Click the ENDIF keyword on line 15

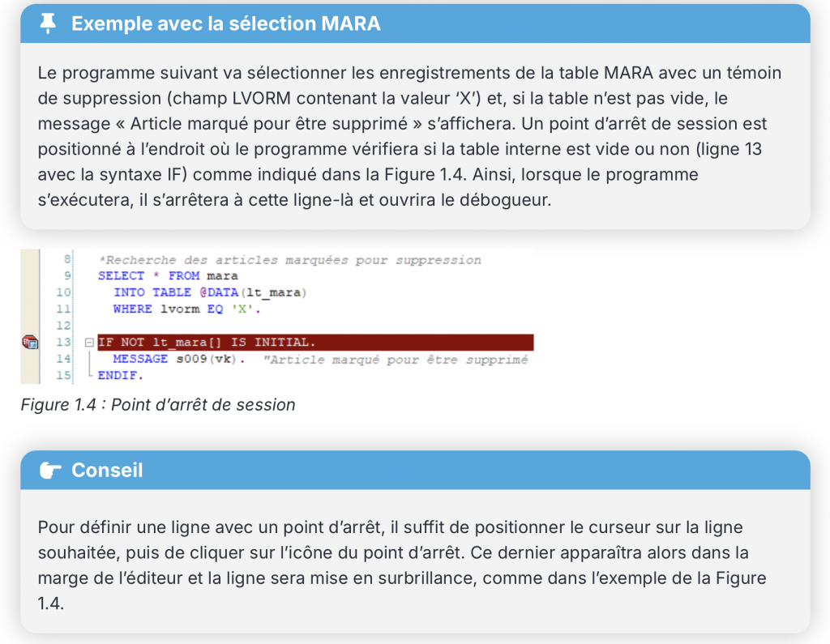(121, 377)
